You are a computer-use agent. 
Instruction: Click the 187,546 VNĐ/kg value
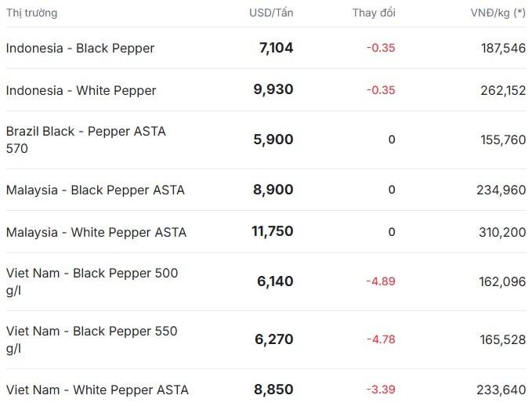502,48
